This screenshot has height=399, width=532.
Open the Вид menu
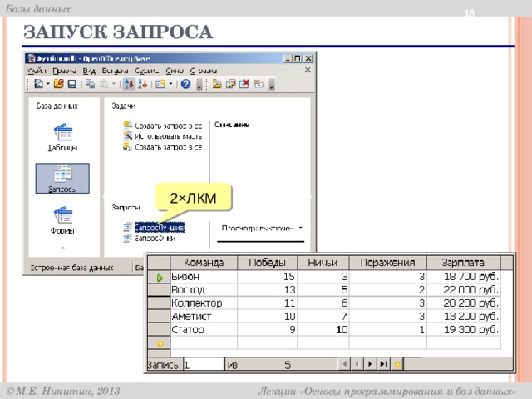[x=89, y=71]
